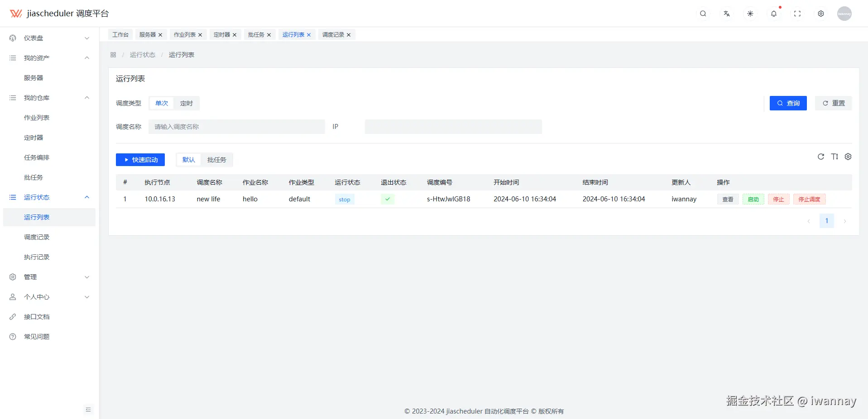Screen dimensions: 868x419
Task: Close the 服务器 tab
Action: click(160, 34)
